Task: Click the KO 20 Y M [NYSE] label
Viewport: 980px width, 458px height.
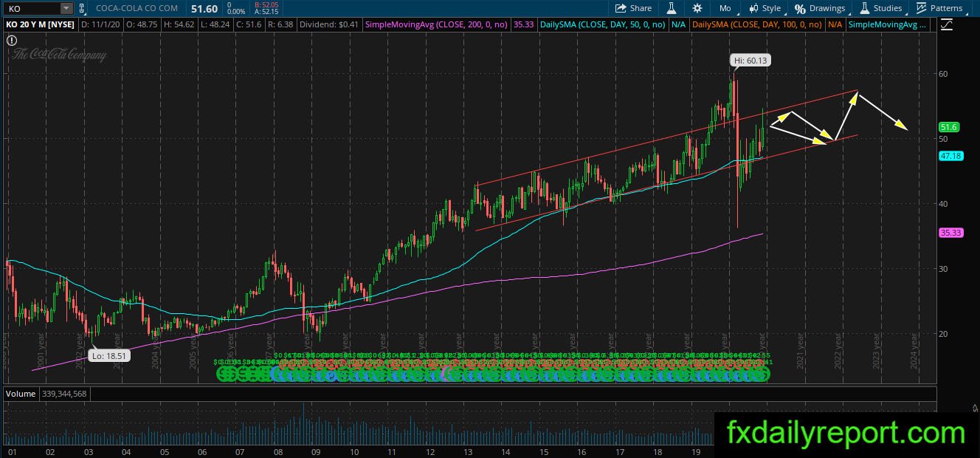Action: [x=41, y=25]
